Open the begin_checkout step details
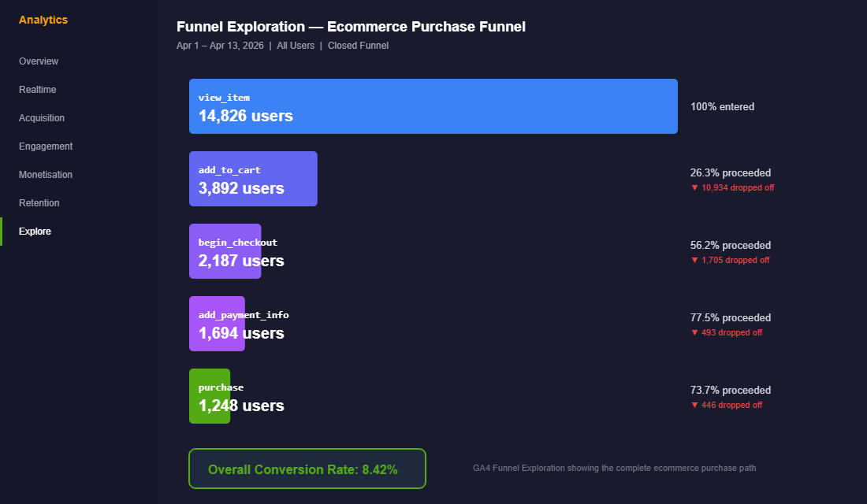 [x=225, y=251]
